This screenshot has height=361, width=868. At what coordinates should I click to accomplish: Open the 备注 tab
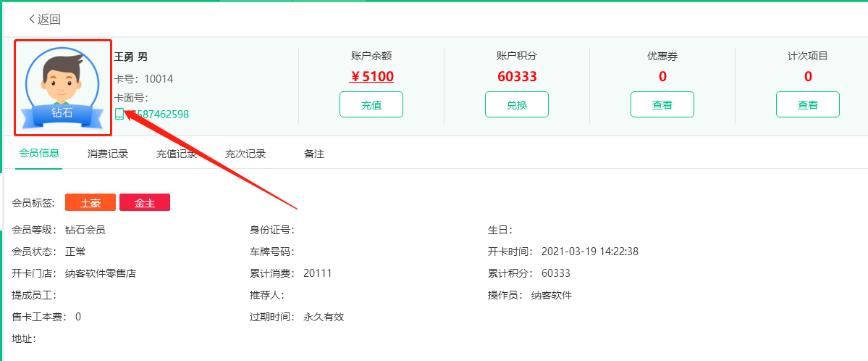pyautogui.click(x=314, y=154)
